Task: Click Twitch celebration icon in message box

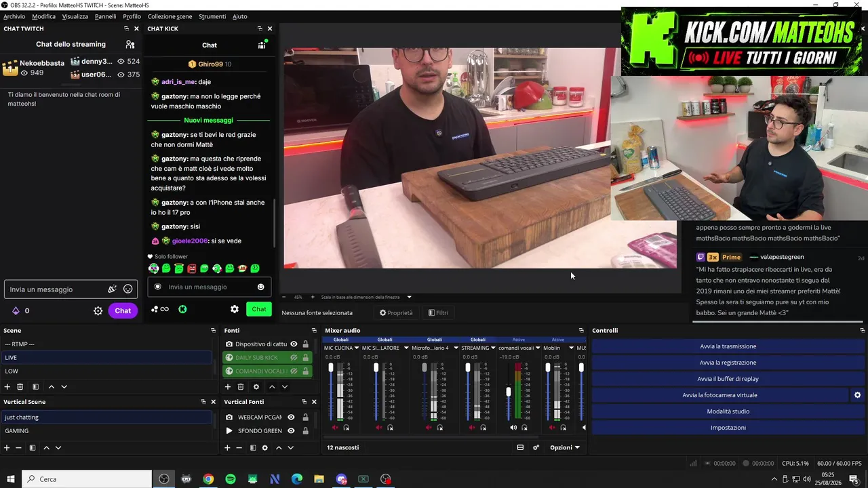Action: pos(112,289)
